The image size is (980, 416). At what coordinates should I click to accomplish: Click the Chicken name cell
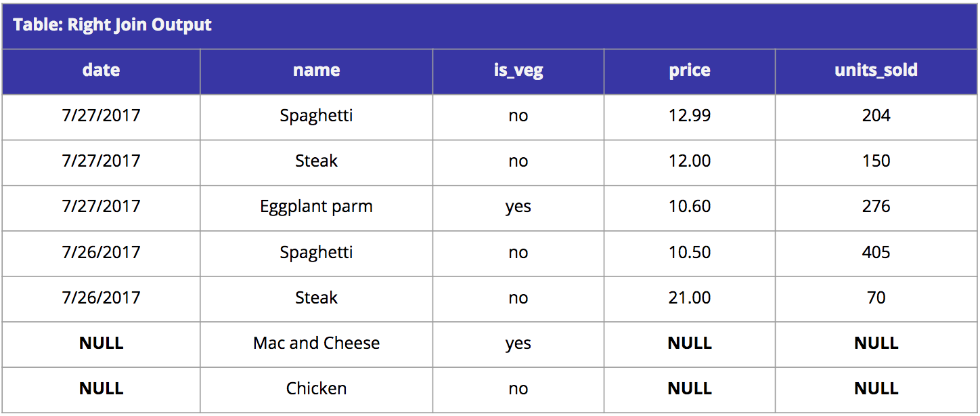[316, 388]
